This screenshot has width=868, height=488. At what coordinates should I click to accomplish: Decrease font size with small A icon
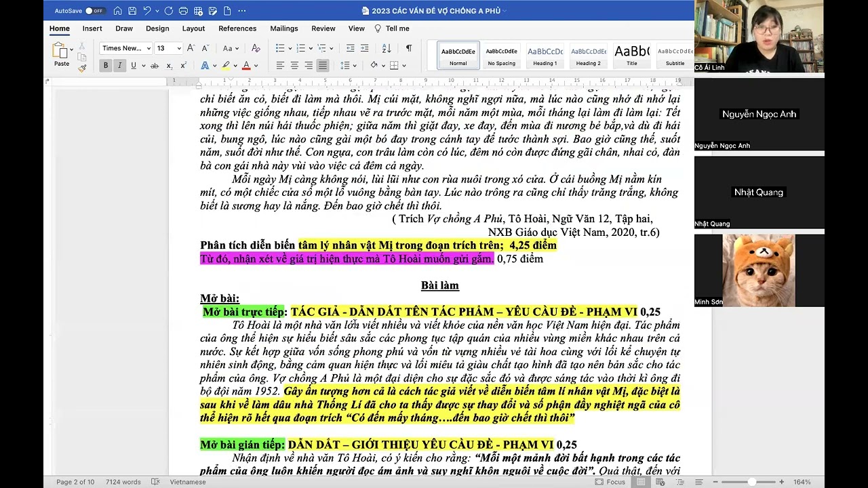pos(205,48)
